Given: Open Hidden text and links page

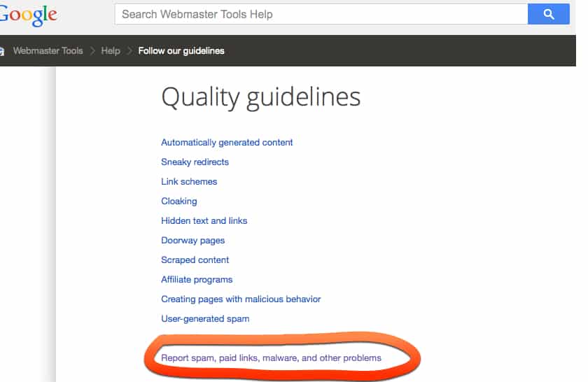Looking at the screenshot, I should pos(204,221).
